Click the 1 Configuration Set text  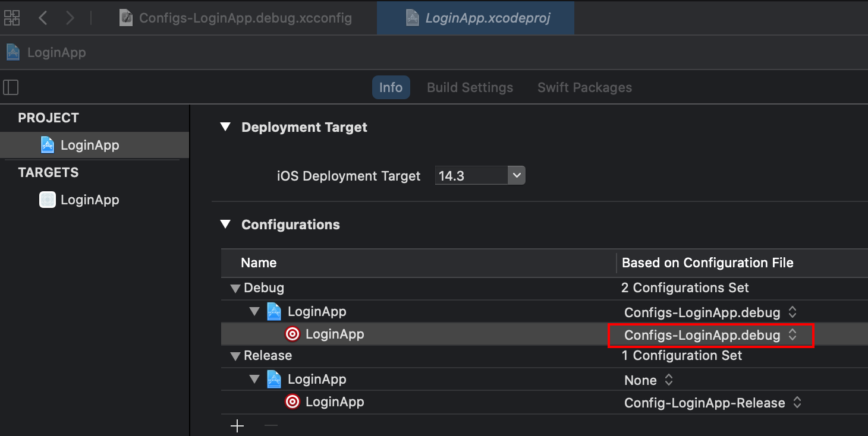coord(681,356)
